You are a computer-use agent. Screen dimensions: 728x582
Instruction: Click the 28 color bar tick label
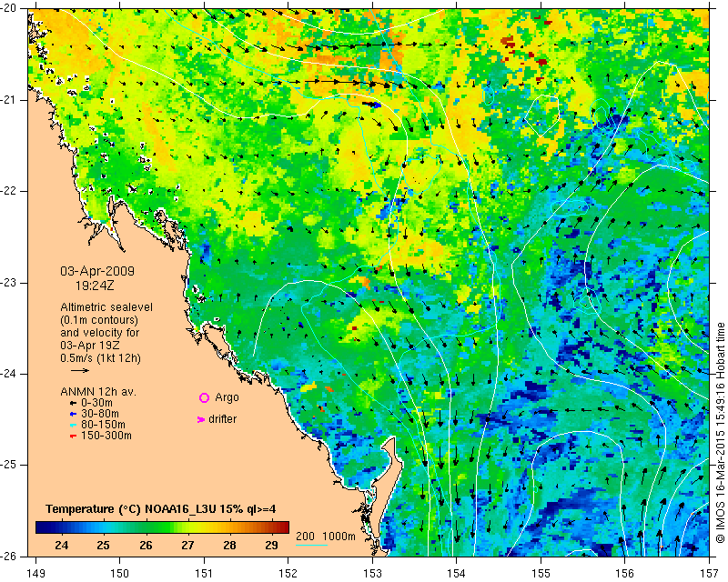click(x=229, y=545)
